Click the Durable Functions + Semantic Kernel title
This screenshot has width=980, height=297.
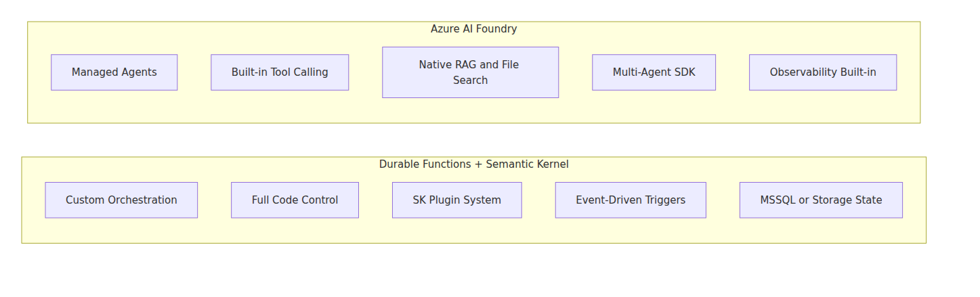tap(474, 164)
